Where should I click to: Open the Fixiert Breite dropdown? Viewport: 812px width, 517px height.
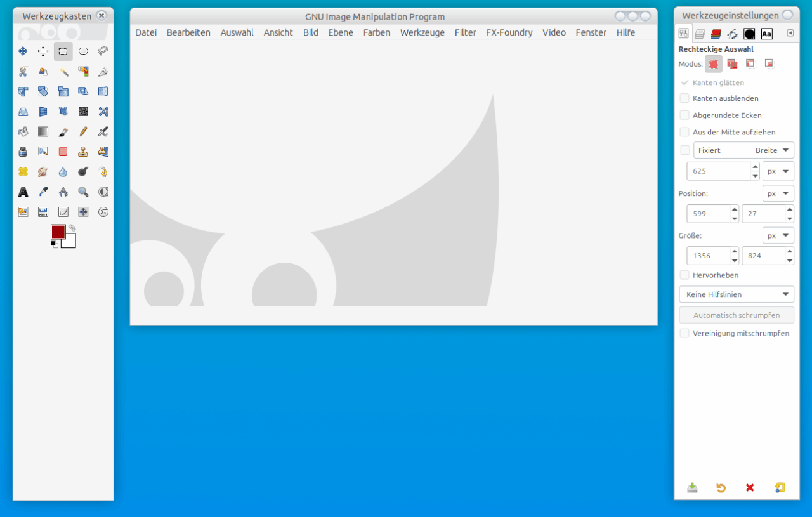[x=743, y=150]
